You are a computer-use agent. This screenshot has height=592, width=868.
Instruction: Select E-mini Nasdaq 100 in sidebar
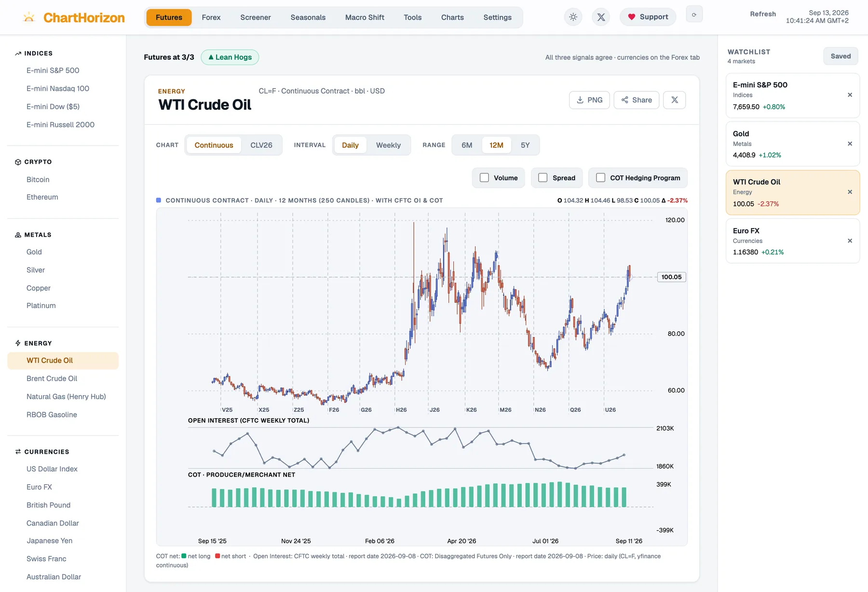tap(63, 89)
